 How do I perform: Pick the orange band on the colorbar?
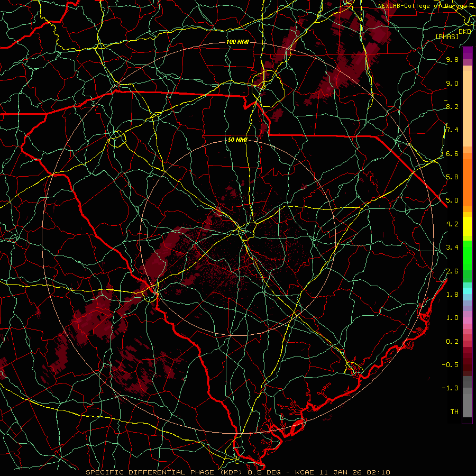[467, 182]
